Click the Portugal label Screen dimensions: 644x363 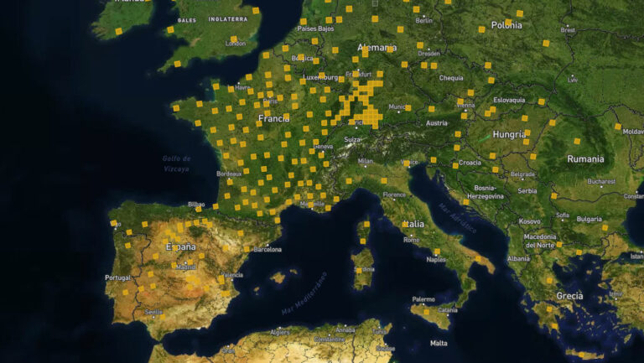(x=118, y=278)
